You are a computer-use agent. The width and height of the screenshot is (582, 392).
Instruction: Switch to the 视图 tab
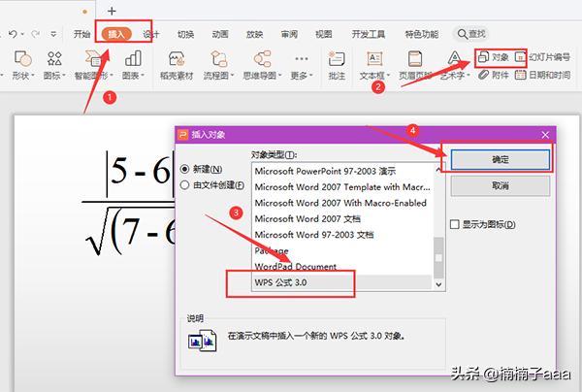324,34
